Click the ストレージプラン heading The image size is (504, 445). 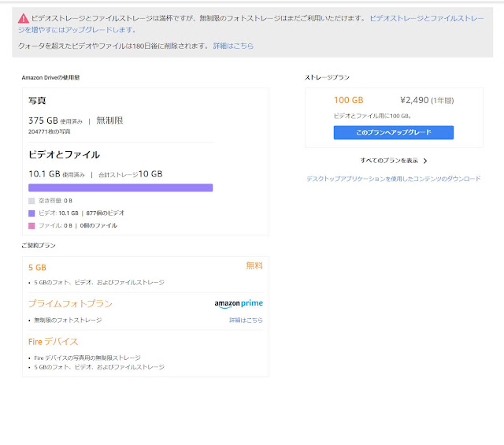tap(327, 77)
